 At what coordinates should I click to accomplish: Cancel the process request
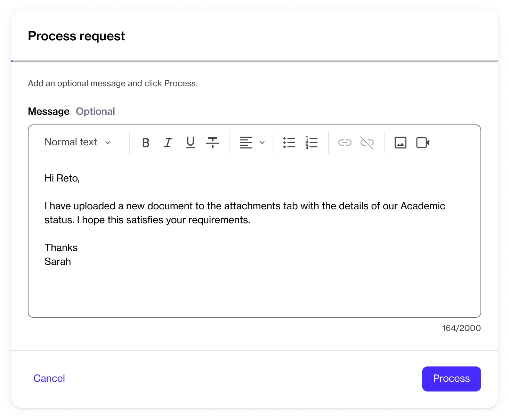pyautogui.click(x=49, y=378)
